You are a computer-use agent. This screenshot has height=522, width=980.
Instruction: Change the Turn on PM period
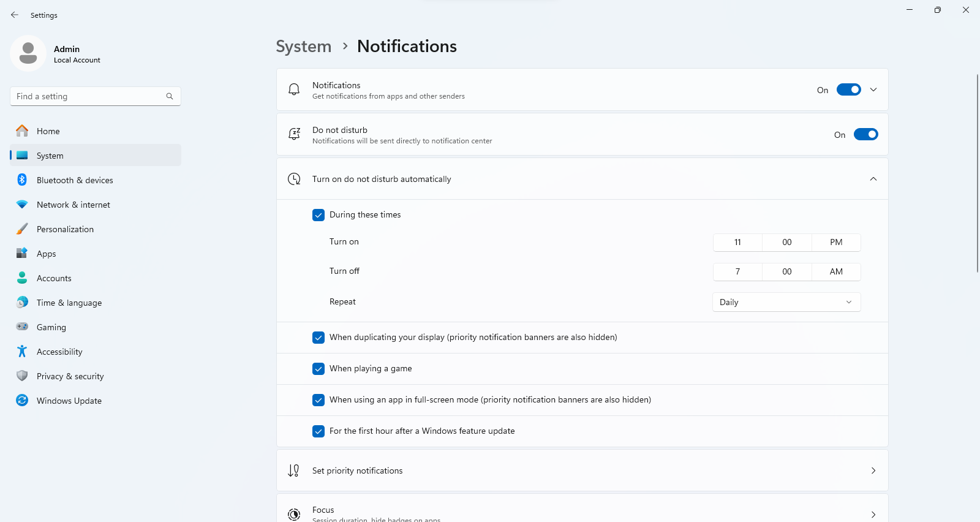pyautogui.click(x=836, y=242)
